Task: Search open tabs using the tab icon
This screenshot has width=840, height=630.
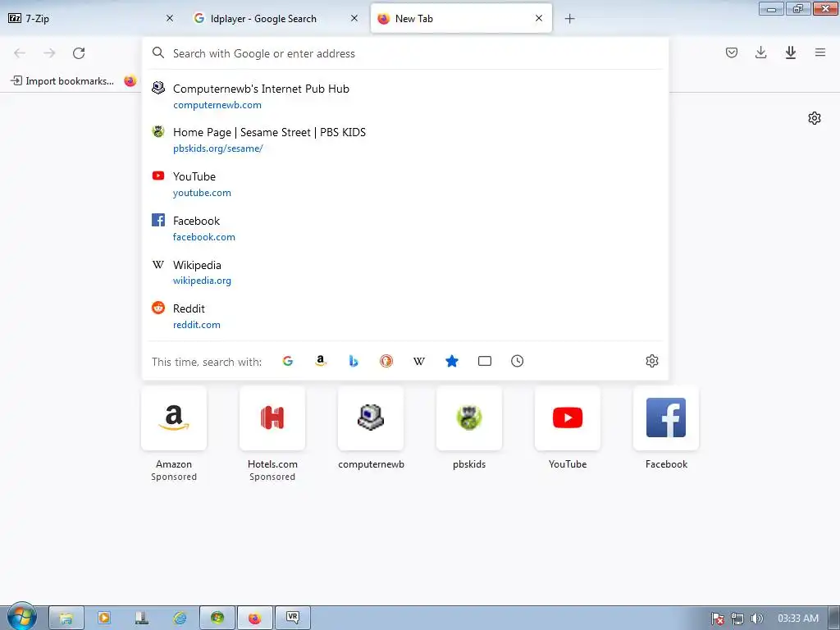Action: click(484, 361)
